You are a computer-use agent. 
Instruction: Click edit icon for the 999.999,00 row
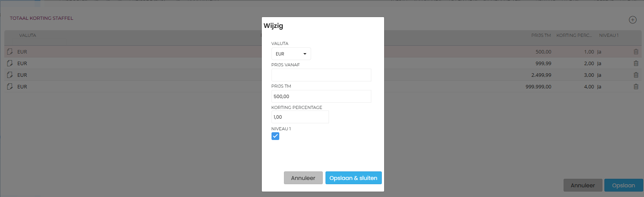click(x=10, y=86)
